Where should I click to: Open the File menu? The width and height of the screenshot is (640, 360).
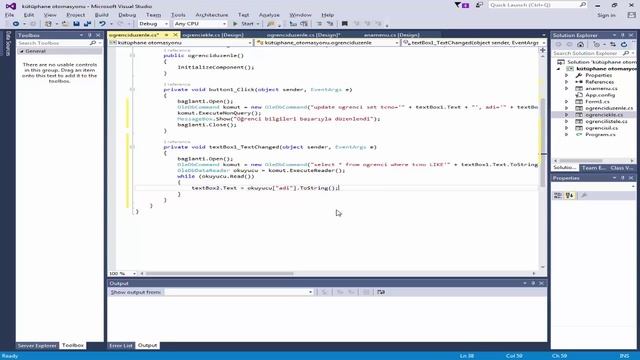[9, 15]
